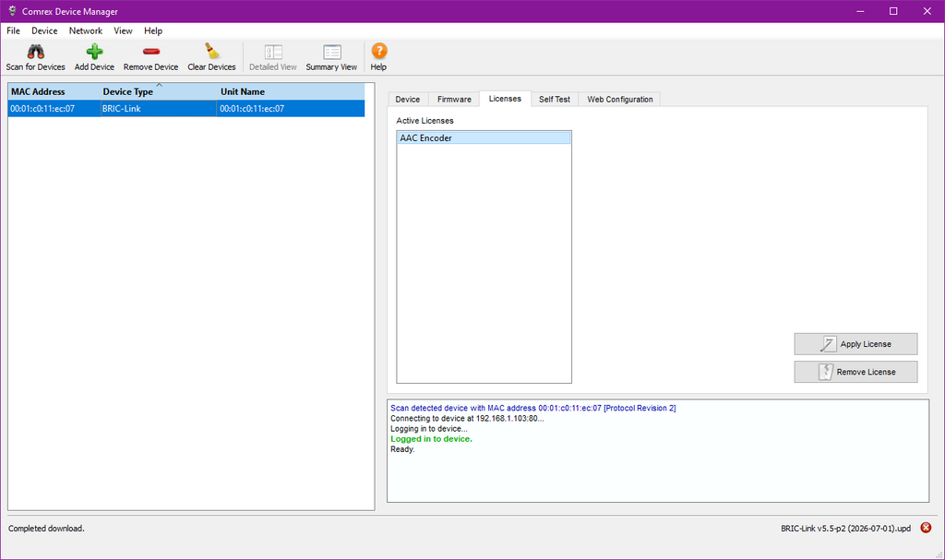This screenshot has width=945, height=560.
Task: Open the View menu
Action: click(x=123, y=30)
